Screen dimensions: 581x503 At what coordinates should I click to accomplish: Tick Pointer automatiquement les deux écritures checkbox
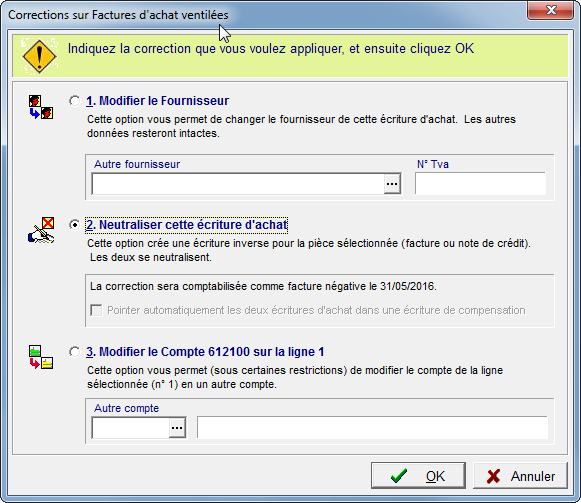coord(96,310)
